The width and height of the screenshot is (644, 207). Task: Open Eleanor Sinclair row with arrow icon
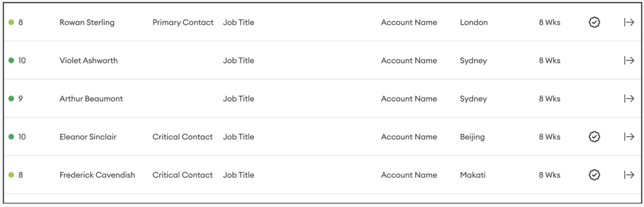[x=629, y=137]
